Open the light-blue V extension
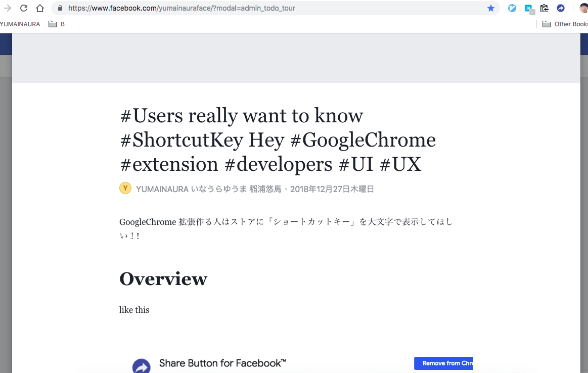588x373 pixels. 512,8
